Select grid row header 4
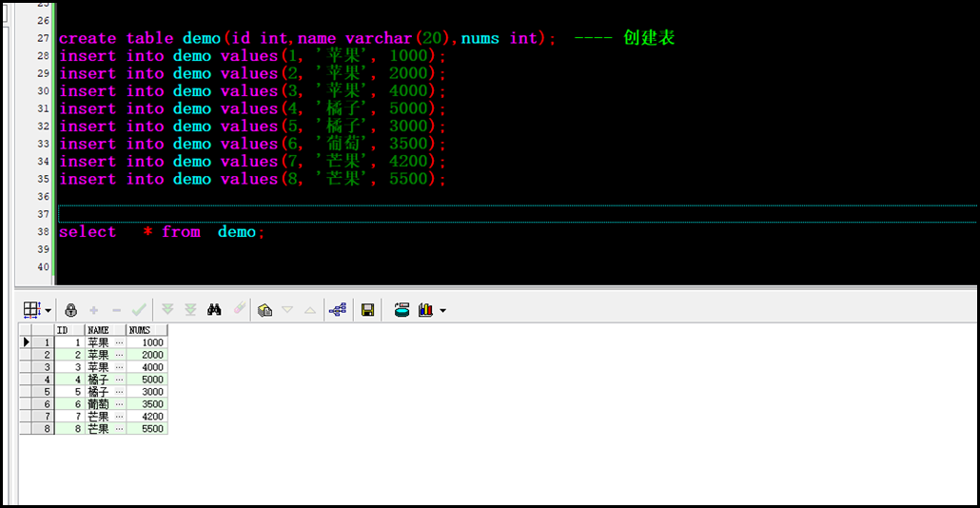Screen dimensions: 980x508 tap(43, 380)
